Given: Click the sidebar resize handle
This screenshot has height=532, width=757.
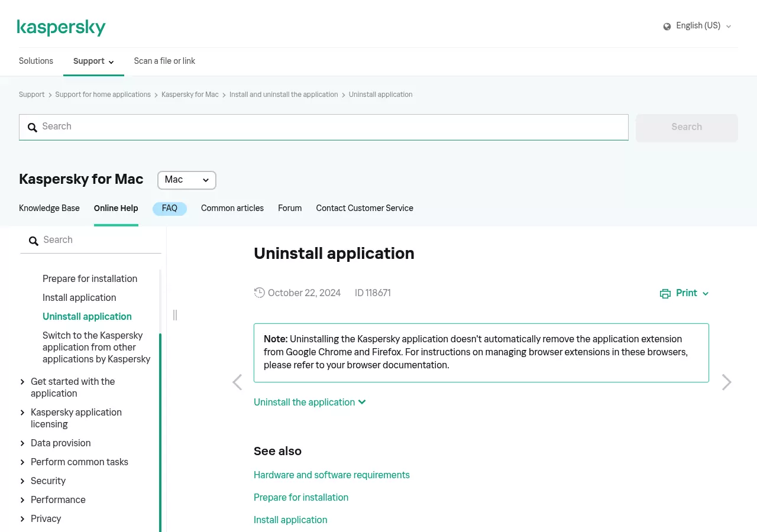Looking at the screenshot, I should coord(175,315).
